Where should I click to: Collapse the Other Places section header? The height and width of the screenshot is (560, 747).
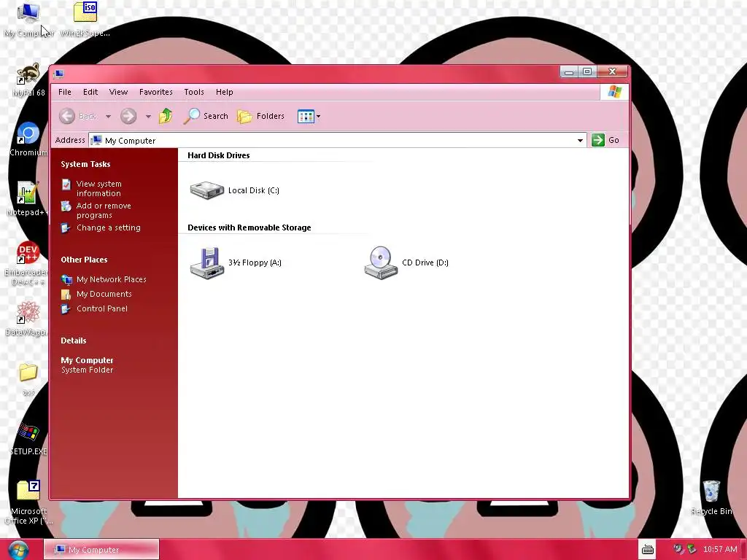(85, 260)
